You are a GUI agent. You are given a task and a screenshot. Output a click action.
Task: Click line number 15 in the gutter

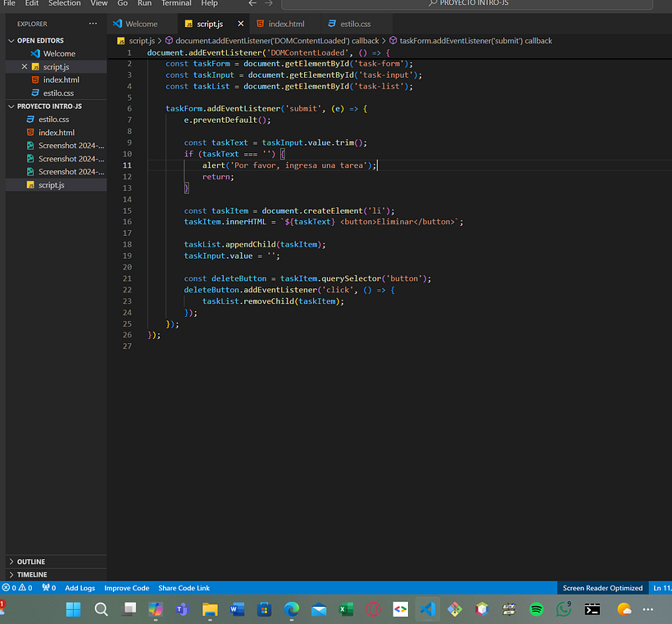coord(127,210)
